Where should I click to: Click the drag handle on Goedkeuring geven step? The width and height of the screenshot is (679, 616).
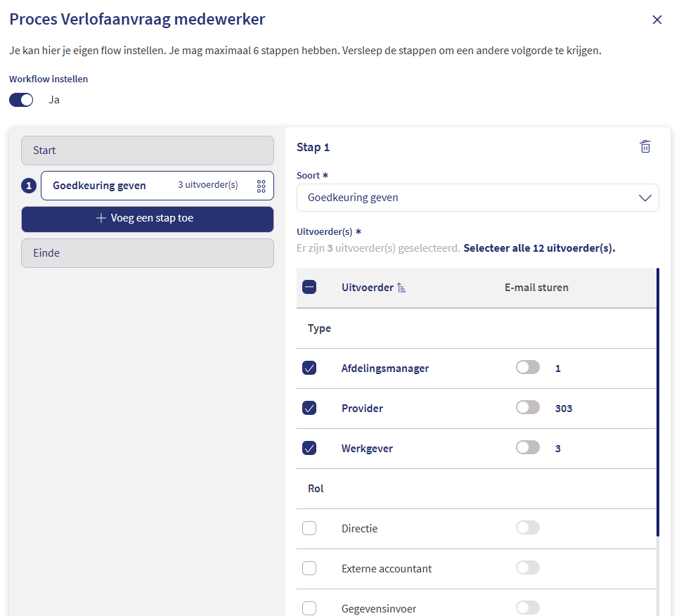(x=261, y=186)
